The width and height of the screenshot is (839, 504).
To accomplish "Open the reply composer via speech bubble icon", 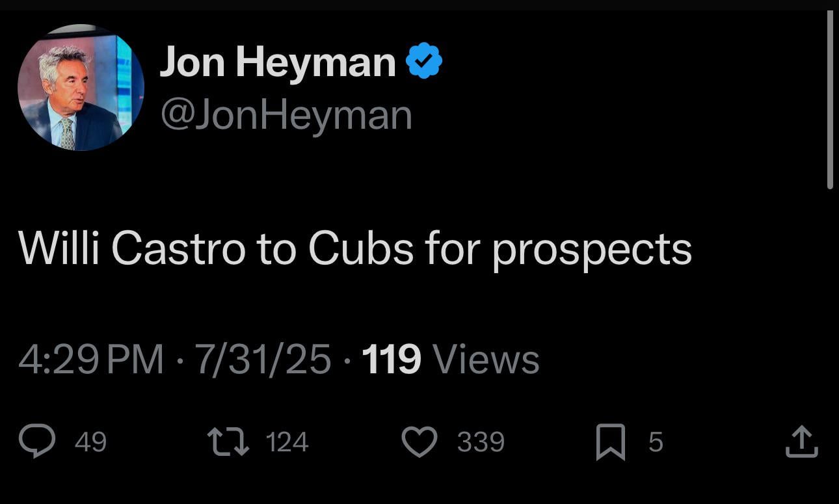I will (x=37, y=441).
